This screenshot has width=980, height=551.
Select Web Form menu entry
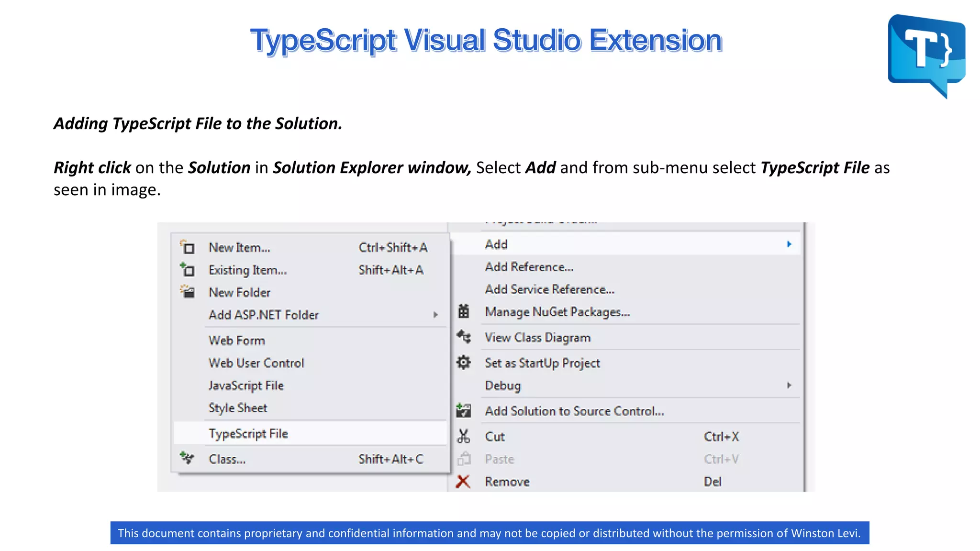310,341
